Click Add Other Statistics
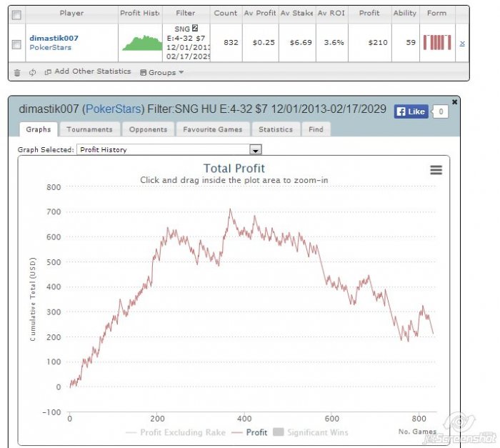 pyautogui.click(x=88, y=71)
